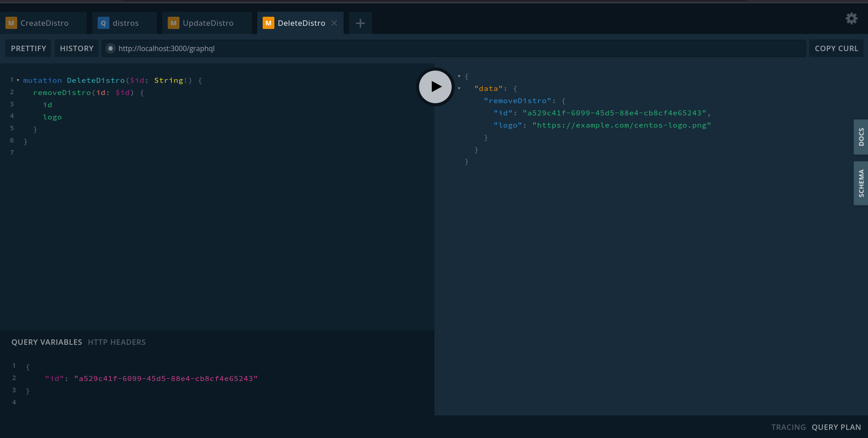
Task: Click the M icon on UpdateDistro tab
Action: (x=174, y=23)
